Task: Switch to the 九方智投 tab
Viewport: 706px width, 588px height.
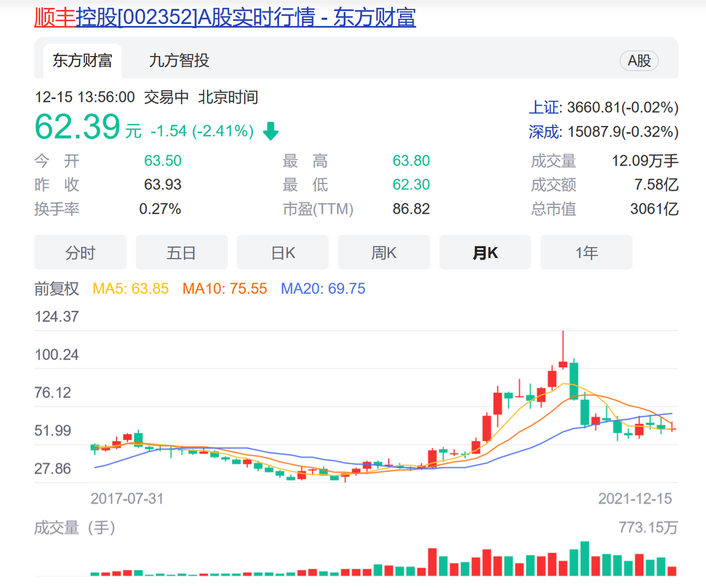Action: click(179, 61)
